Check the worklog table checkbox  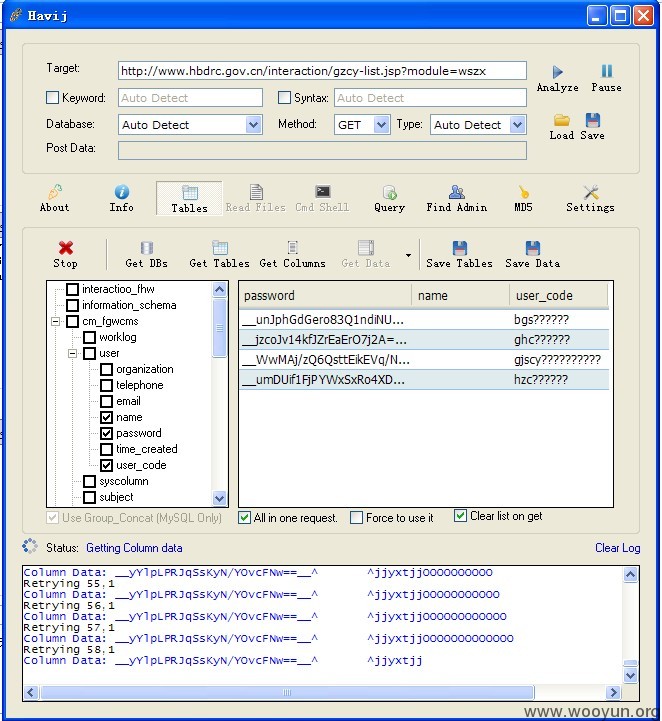(x=90, y=338)
